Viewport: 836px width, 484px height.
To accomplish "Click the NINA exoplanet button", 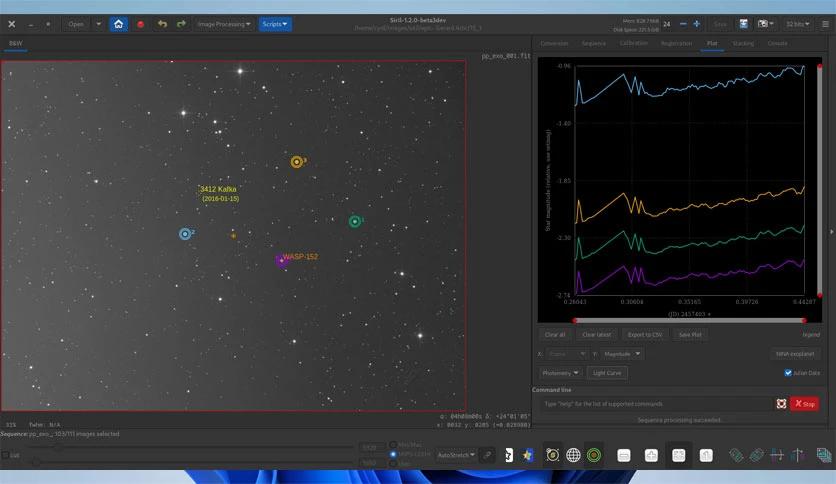I will point(794,354).
